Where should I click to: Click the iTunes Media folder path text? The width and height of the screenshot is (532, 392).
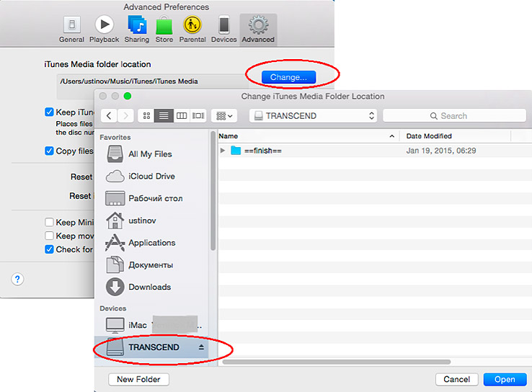pyautogui.click(x=129, y=81)
